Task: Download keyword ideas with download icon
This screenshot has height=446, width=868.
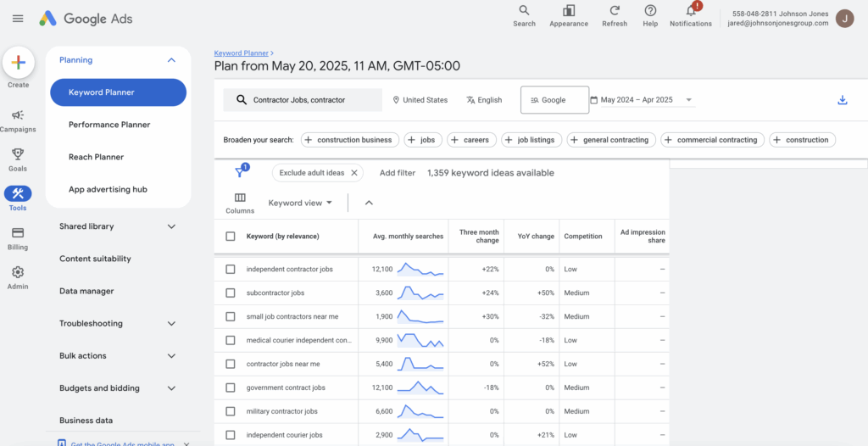Action: tap(843, 100)
